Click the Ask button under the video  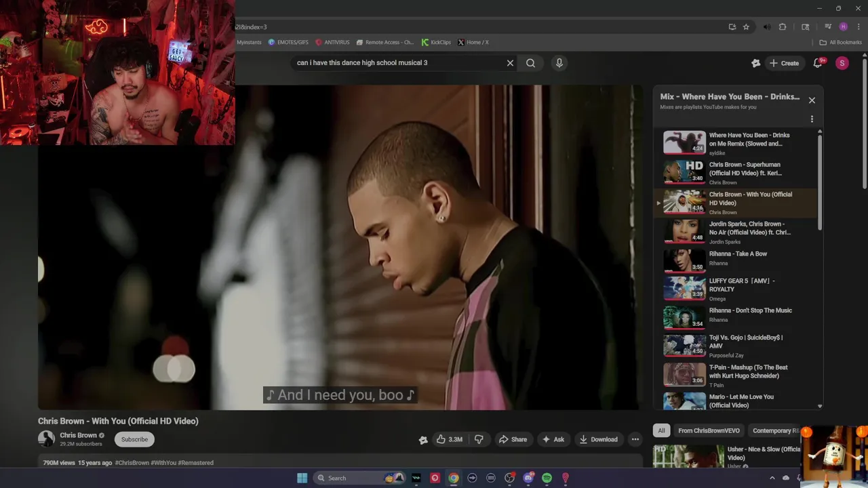tap(553, 439)
